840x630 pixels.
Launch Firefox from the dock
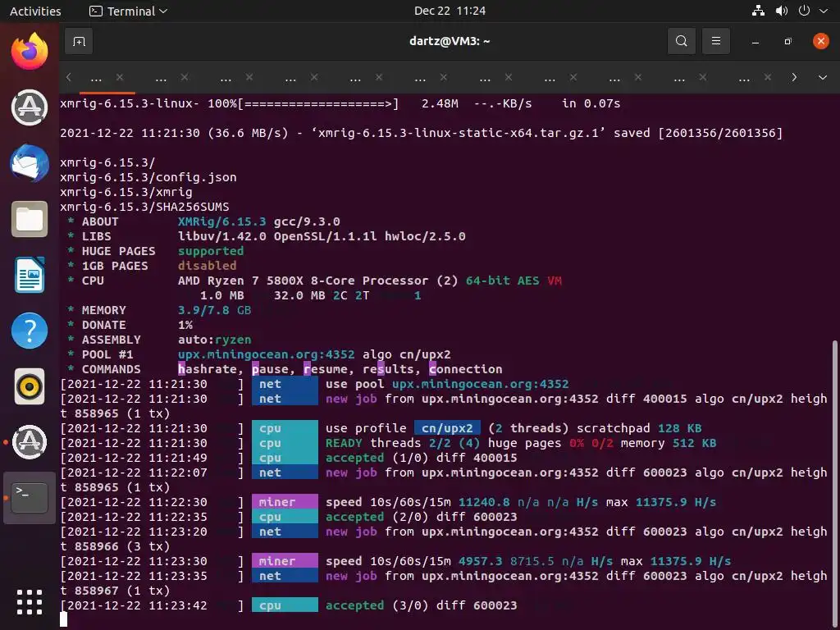pos(30,52)
